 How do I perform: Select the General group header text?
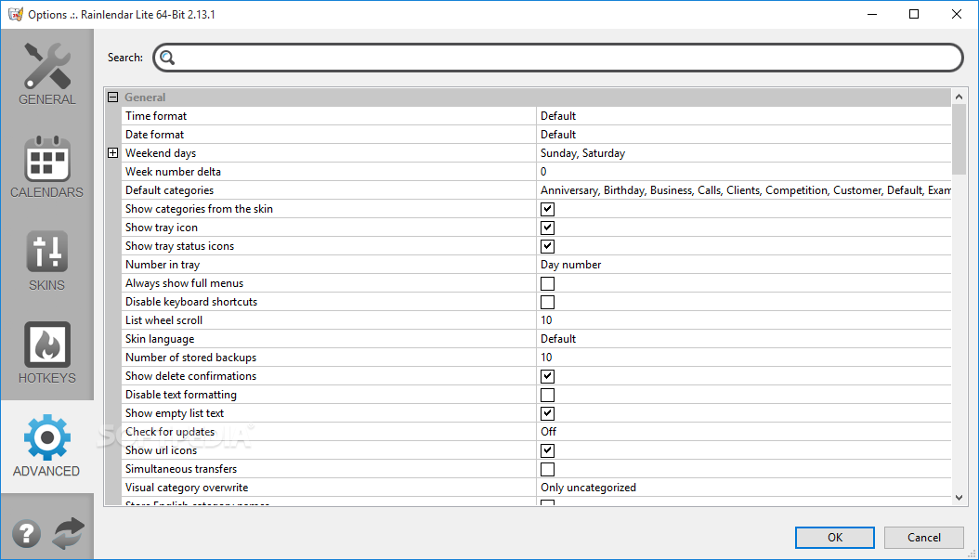145,98
